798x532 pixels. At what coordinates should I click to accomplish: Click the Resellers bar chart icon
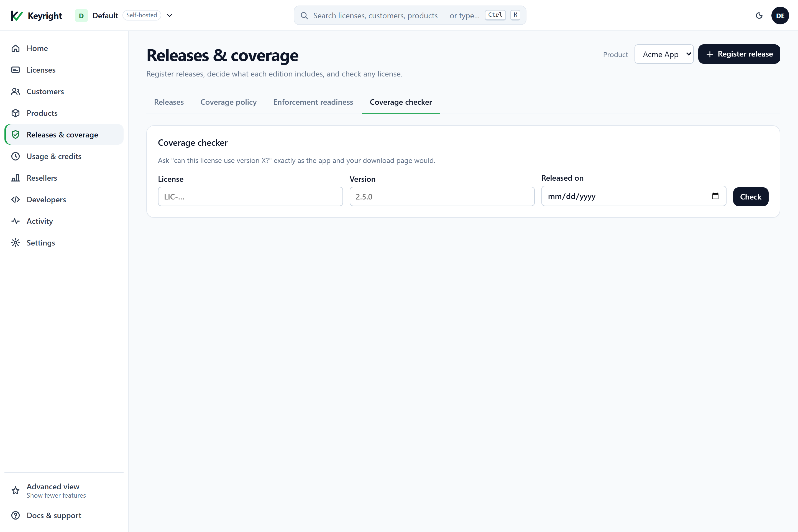coord(16,178)
